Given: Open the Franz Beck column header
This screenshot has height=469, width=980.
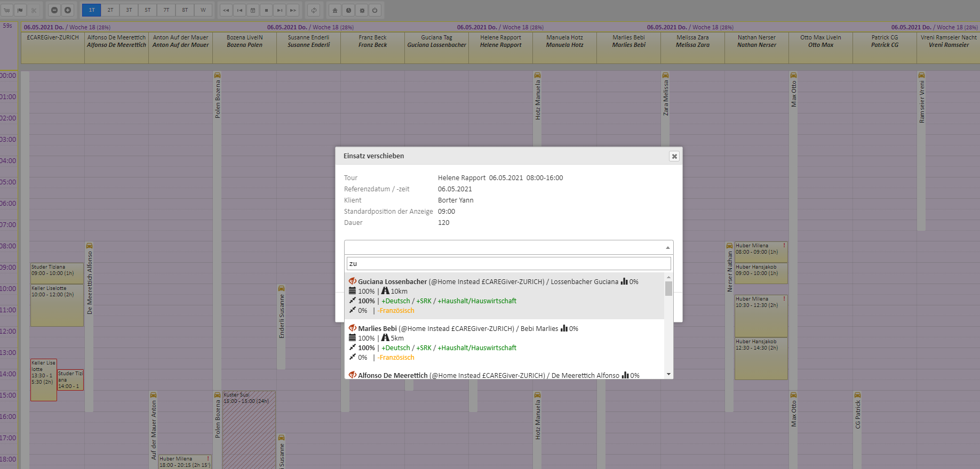Looking at the screenshot, I should [372, 48].
